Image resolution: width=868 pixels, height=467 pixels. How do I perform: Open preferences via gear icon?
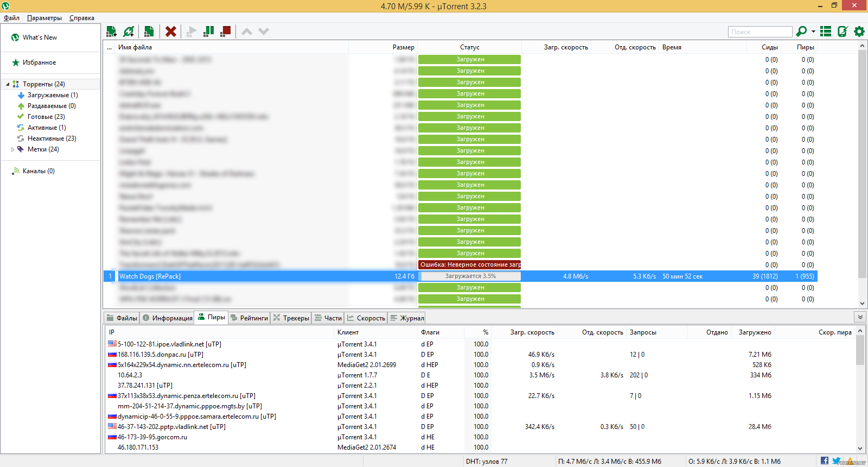859,31
